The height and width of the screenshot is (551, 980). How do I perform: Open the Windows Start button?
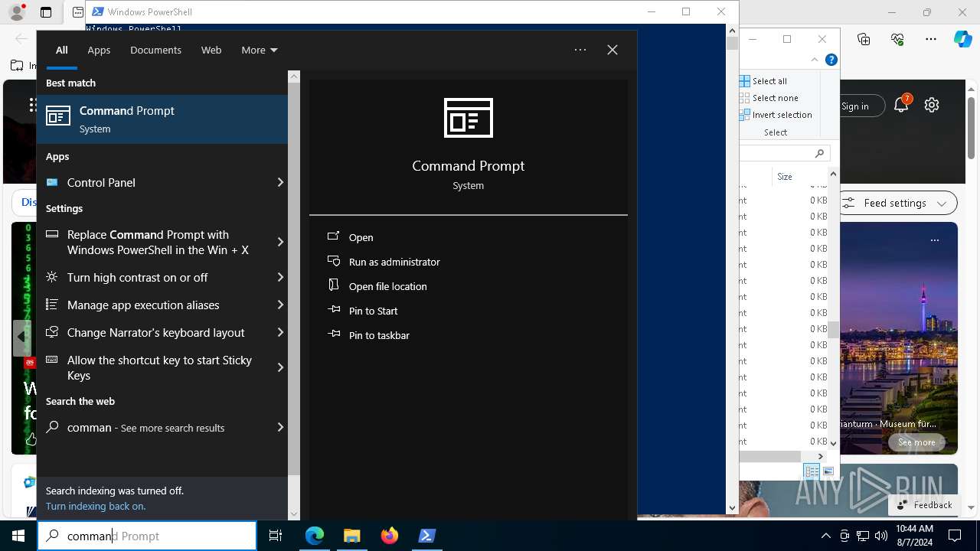click(x=18, y=536)
